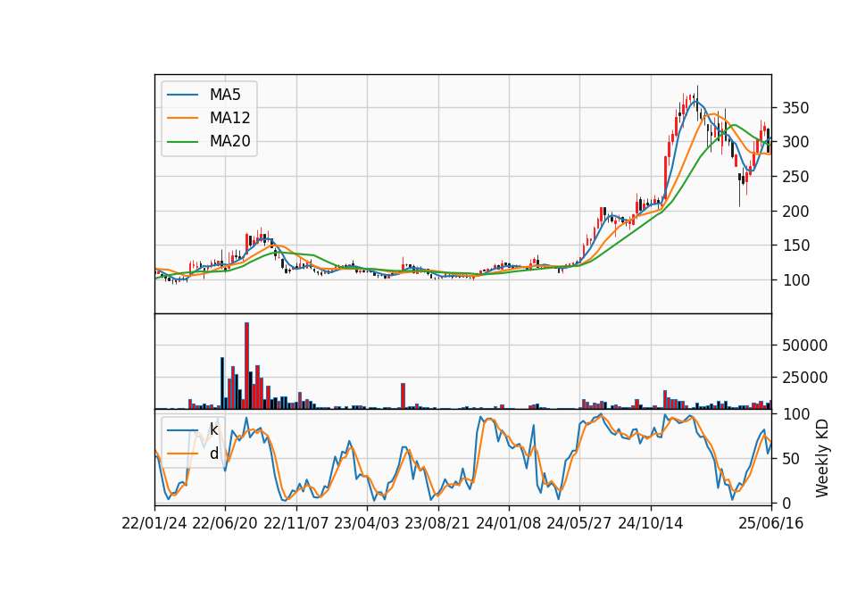The width and height of the screenshot is (857, 616).
Task: Click the 24/10/14 date tick label
Action: tap(651, 523)
